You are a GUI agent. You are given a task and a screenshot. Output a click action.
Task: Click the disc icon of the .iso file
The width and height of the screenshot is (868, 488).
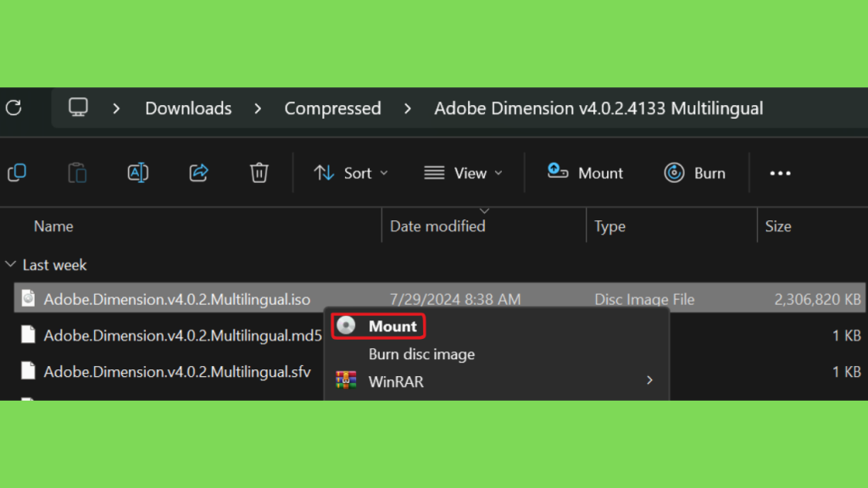(x=28, y=299)
